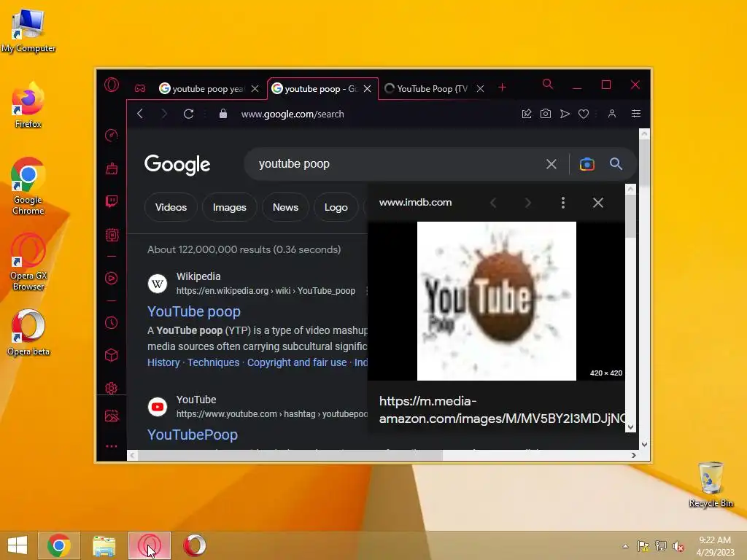Filter results by Images
The width and height of the screenshot is (747, 560).
point(230,208)
